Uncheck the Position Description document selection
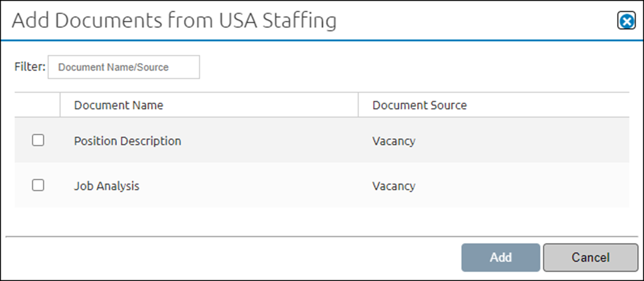Screen dimensions: 644x281 tap(39, 140)
